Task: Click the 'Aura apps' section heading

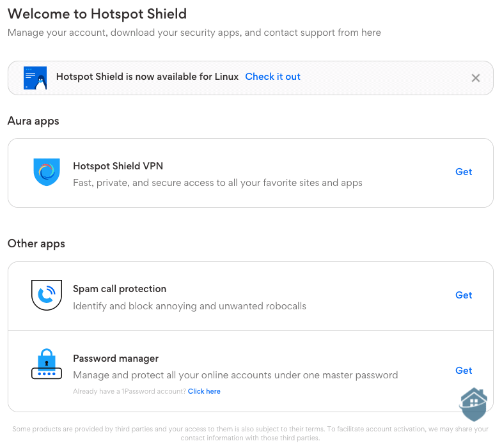Action: coord(33,121)
